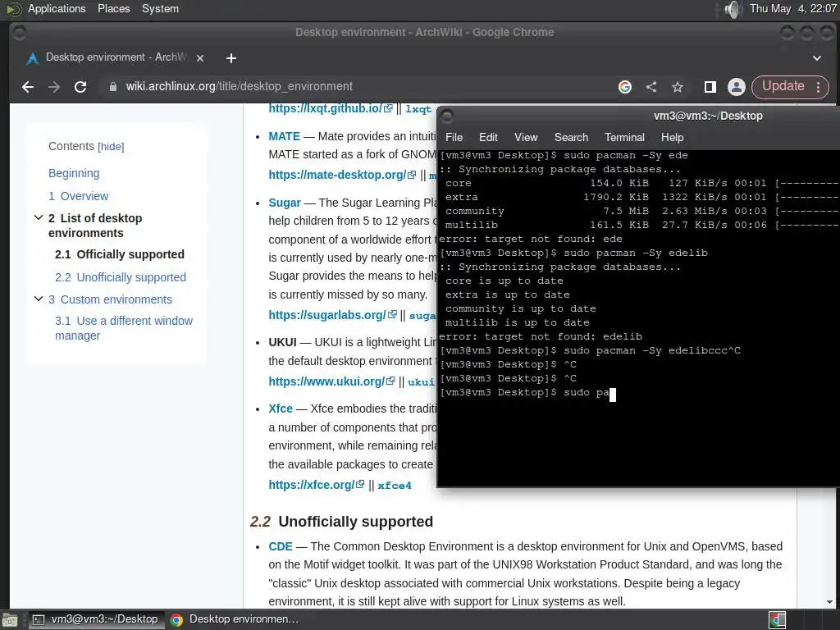Click the Chrome address bar URL
The width and height of the screenshot is (840, 630).
[x=239, y=87]
